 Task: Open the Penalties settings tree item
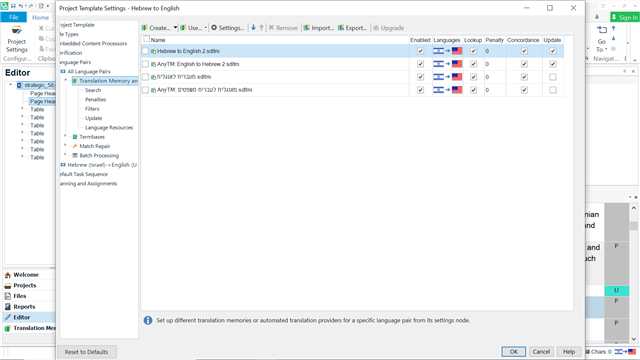96,100
